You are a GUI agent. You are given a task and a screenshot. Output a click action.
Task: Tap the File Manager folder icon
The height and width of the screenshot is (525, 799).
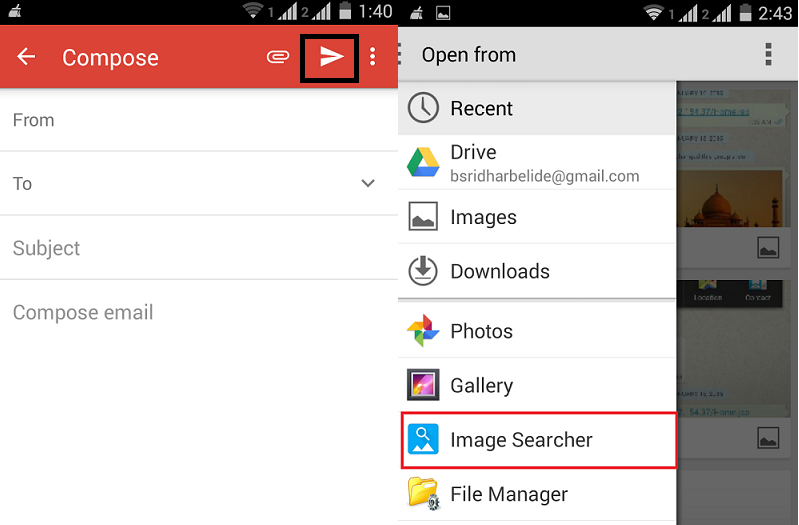click(x=423, y=493)
